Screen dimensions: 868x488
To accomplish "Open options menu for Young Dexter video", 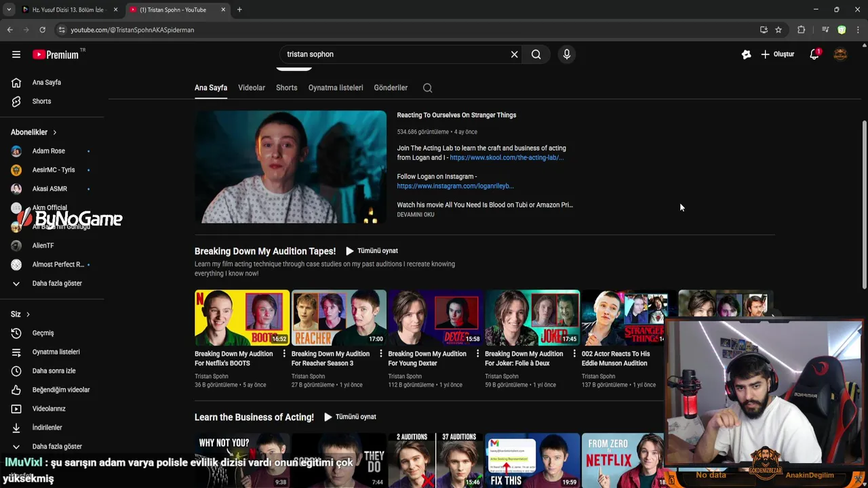I will pyautogui.click(x=478, y=354).
